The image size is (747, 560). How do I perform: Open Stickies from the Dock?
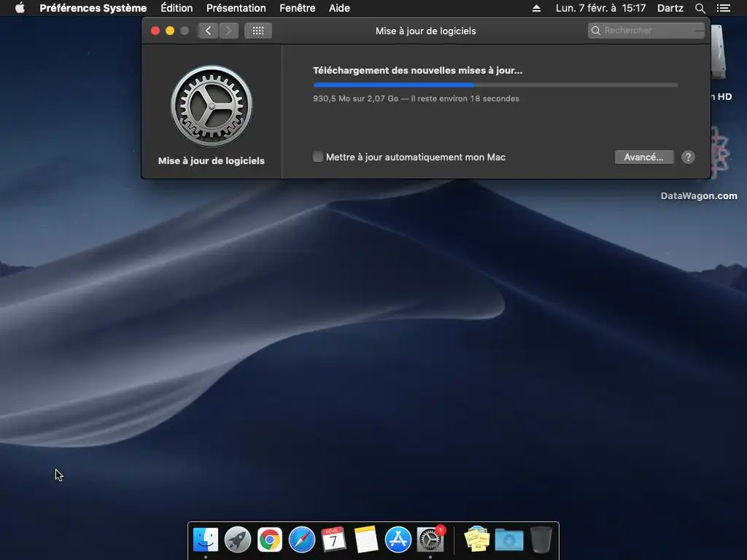[477, 540]
